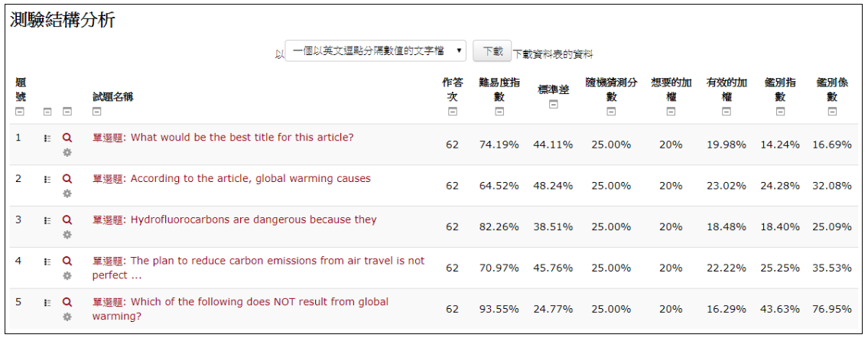868x338 pixels.
Task: Open the Hydrofluorocarbons question link
Action: pyautogui.click(x=253, y=220)
